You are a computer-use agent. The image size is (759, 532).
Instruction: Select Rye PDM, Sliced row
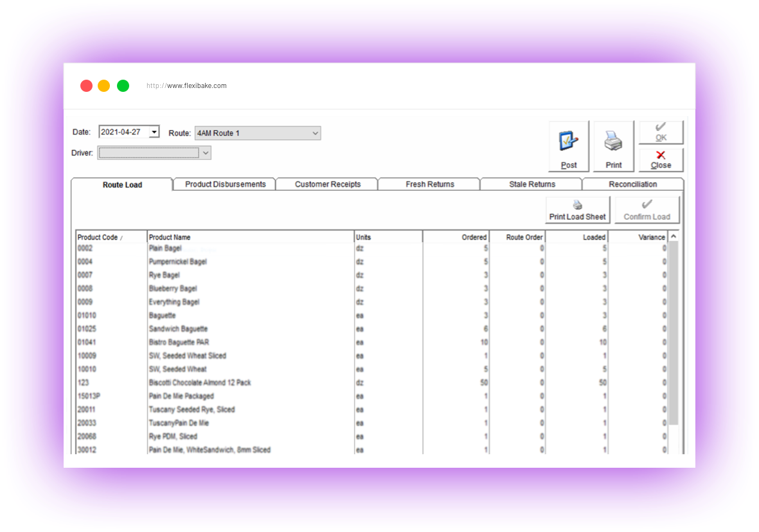[x=371, y=437]
